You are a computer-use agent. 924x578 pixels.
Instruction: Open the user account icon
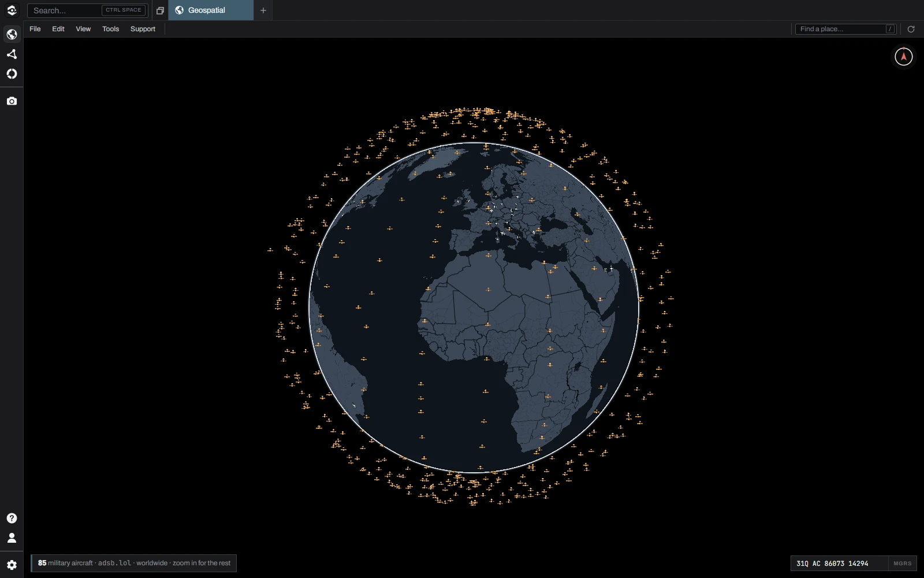coord(12,538)
